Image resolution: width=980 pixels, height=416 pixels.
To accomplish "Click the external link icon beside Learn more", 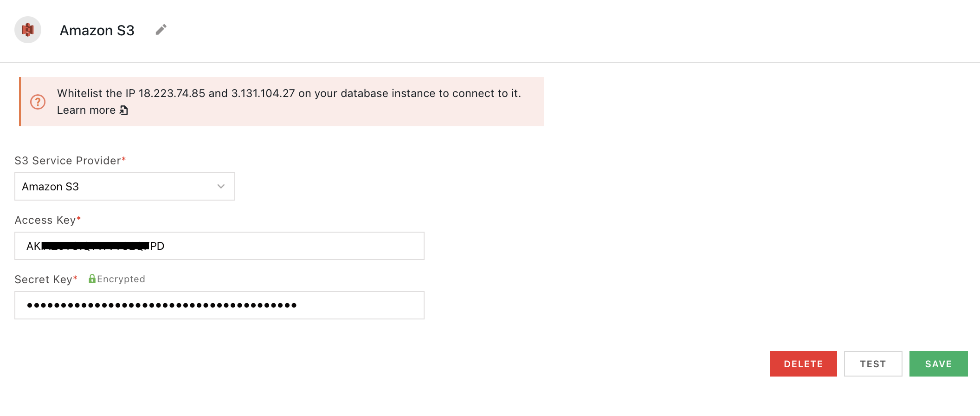I will point(122,110).
